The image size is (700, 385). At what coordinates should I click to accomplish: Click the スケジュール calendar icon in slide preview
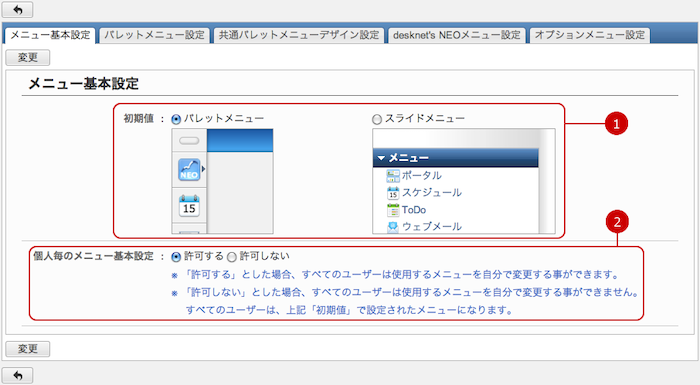pos(393,193)
